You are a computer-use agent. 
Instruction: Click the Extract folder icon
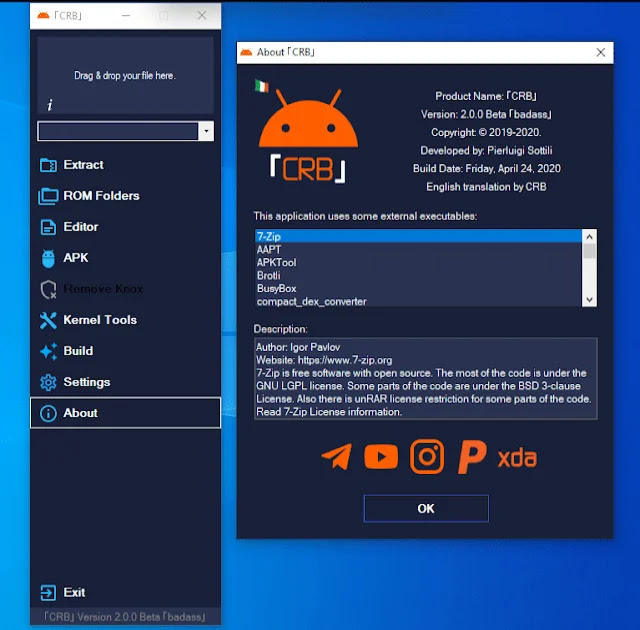pos(48,165)
